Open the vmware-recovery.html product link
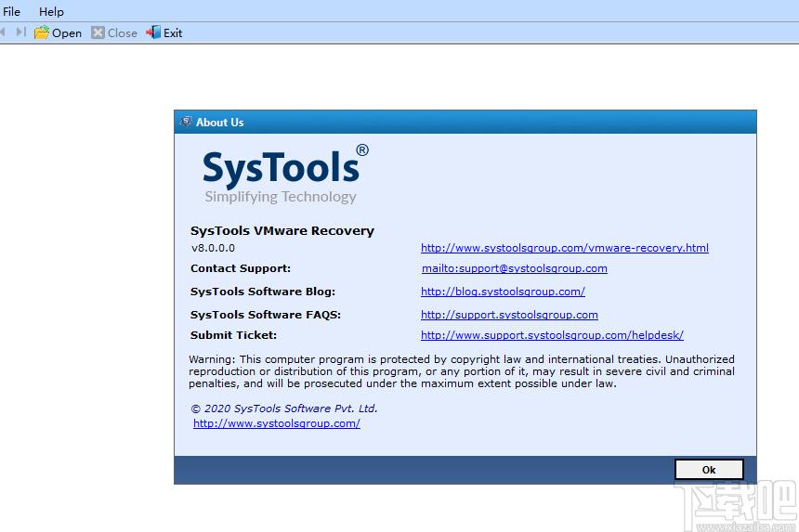The height and width of the screenshot is (532, 799). coord(565,248)
